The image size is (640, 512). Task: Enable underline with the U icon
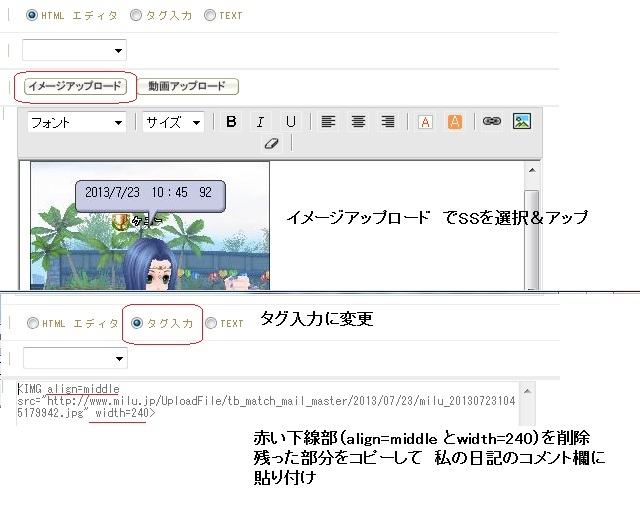pyautogui.click(x=290, y=122)
